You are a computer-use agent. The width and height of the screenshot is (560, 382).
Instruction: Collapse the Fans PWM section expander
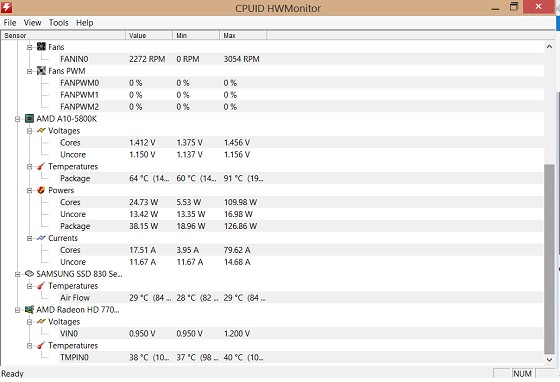point(29,71)
